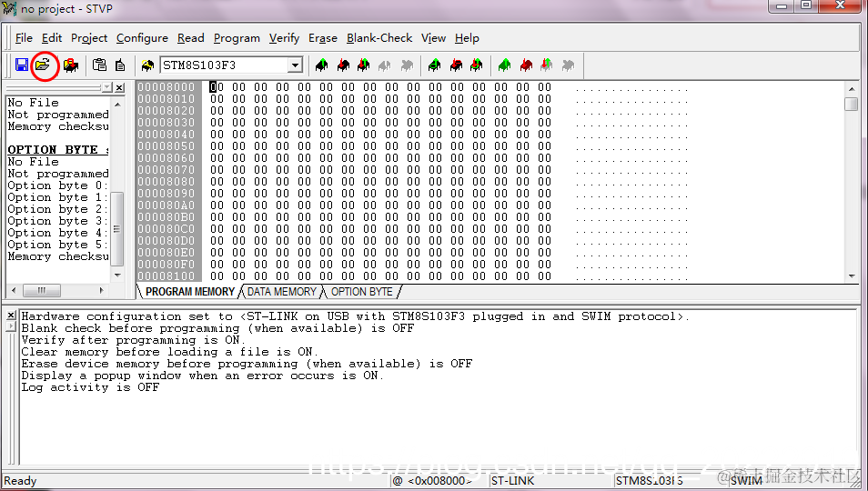Open the STM8S103F3 device dropdown

295,65
